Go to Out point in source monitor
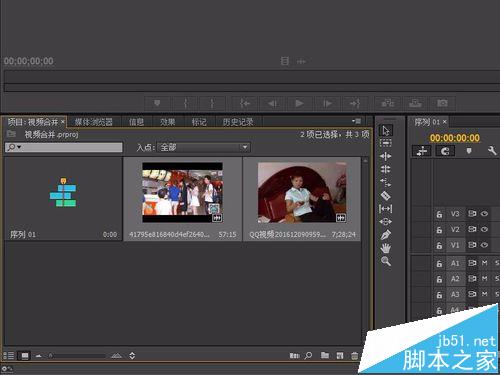The width and height of the screenshot is (500, 375). click(355, 104)
